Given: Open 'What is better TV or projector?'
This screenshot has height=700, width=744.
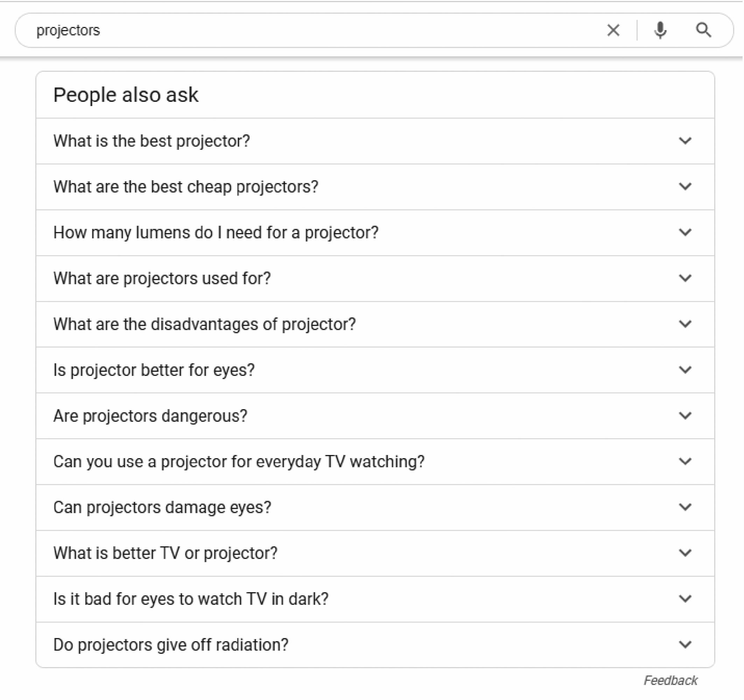Looking at the screenshot, I should pyautogui.click(x=166, y=553).
